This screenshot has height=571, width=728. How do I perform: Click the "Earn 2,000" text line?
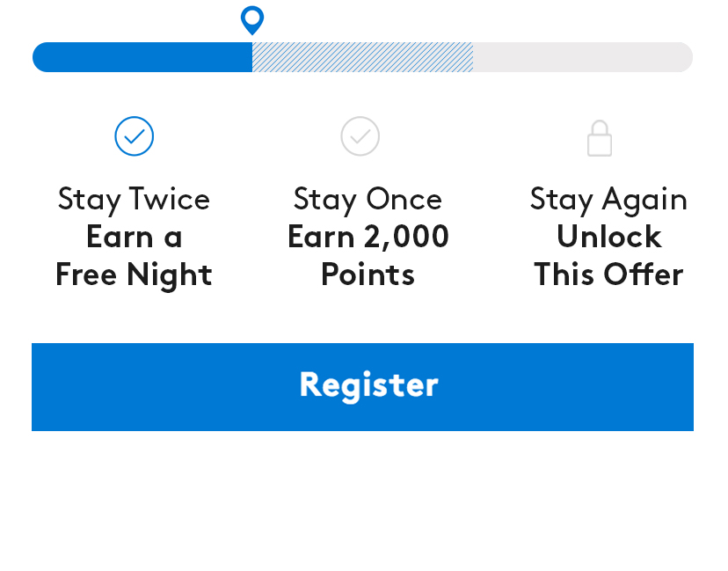pos(368,238)
